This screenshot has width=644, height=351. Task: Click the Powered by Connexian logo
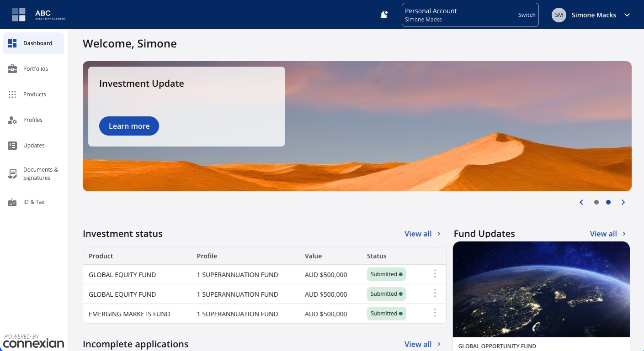[x=34, y=341]
